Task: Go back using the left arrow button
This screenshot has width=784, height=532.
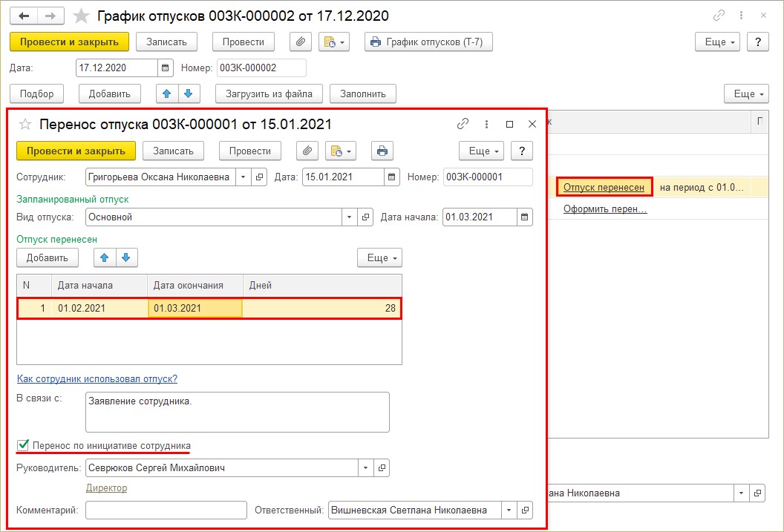Action: [24, 16]
